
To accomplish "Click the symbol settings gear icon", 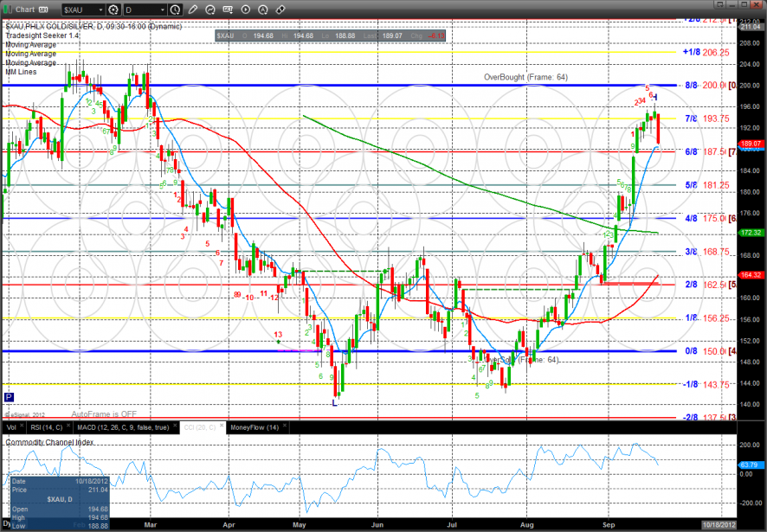I will tap(112, 9).
